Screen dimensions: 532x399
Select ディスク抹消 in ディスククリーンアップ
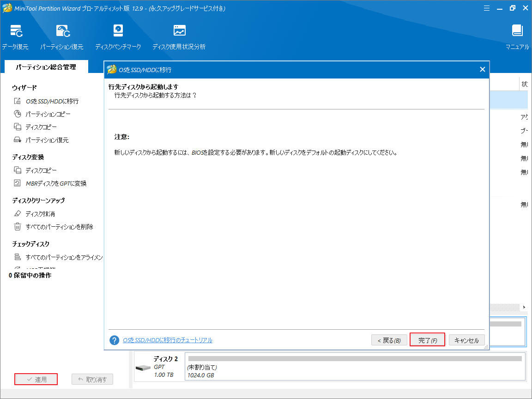tap(40, 214)
